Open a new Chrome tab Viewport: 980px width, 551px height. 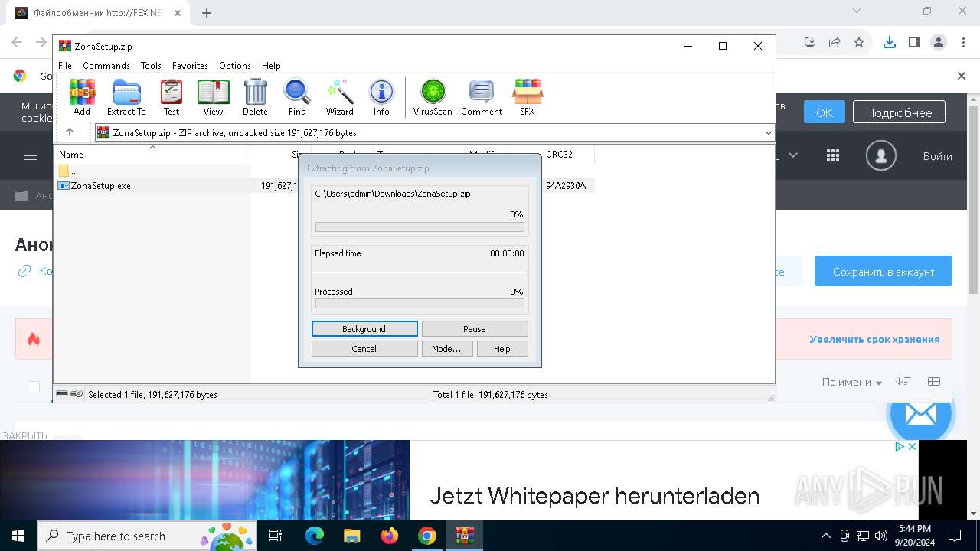click(207, 12)
